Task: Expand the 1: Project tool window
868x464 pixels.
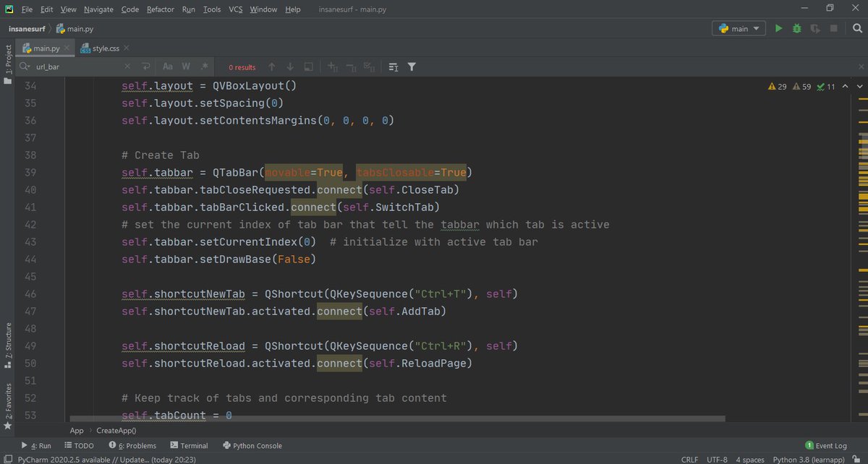Action: [8, 64]
